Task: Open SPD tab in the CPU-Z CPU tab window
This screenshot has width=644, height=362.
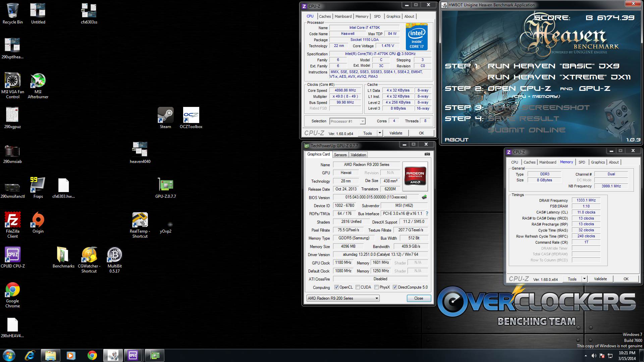Action: (377, 16)
